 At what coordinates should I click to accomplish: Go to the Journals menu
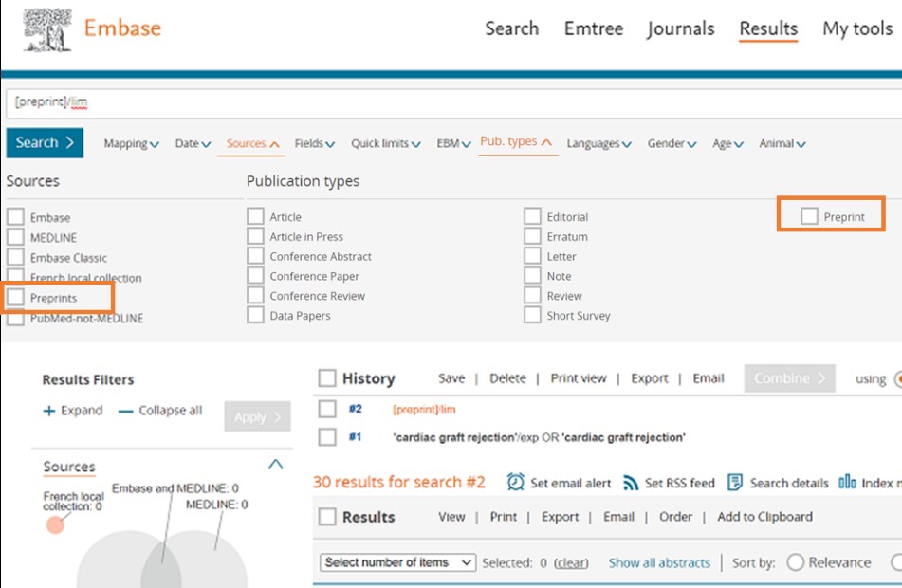(x=680, y=28)
